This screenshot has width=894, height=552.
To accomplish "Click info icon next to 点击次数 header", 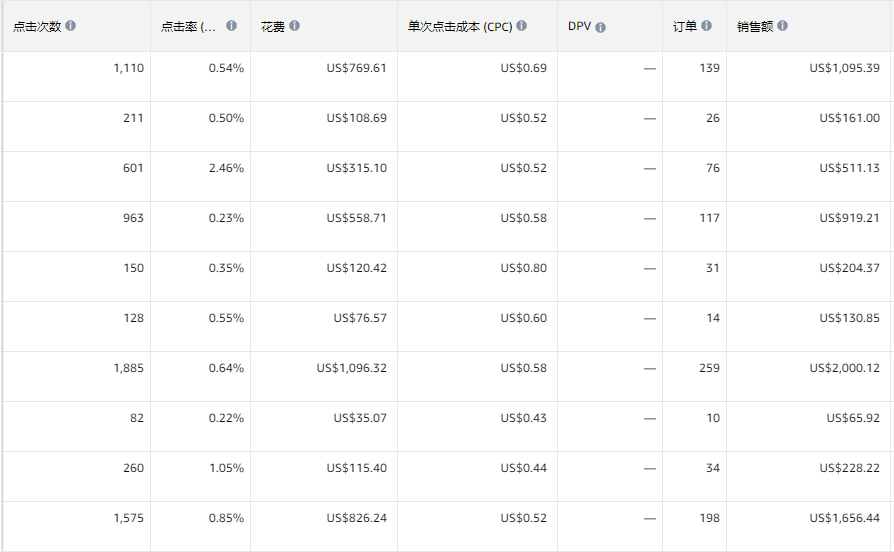I will (70, 26).
